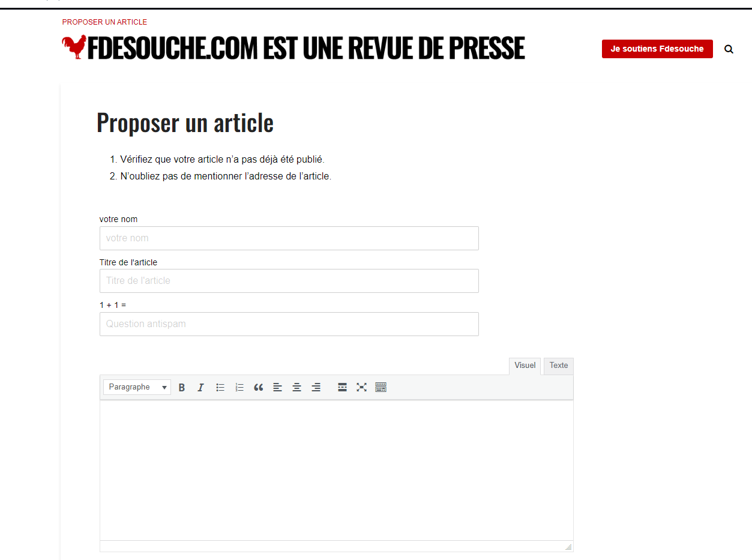Insert the Read More tag

pyautogui.click(x=342, y=387)
